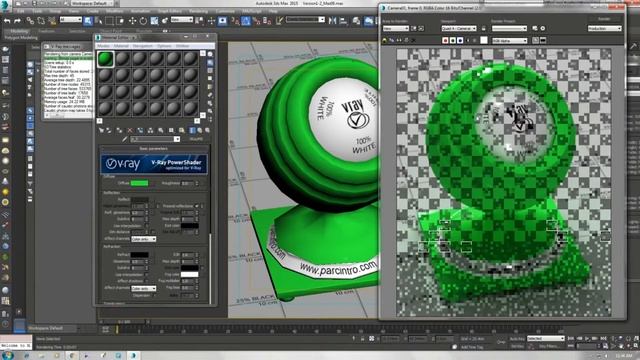
Task: Open reflection Affect channels dropdown
Action: pos(143,239)
